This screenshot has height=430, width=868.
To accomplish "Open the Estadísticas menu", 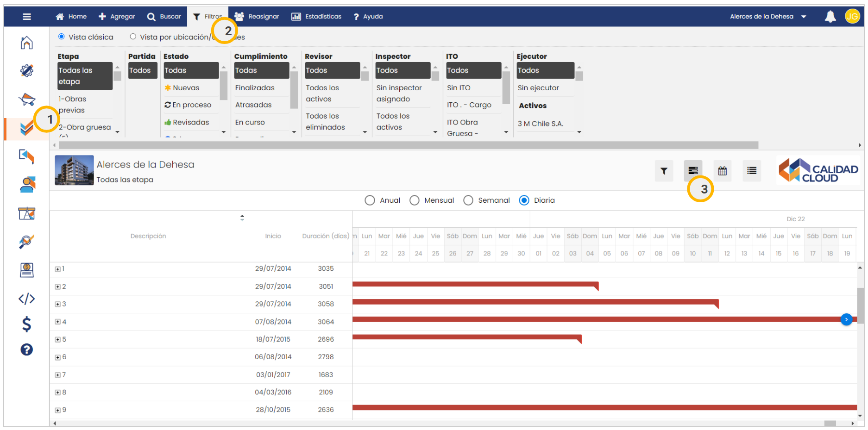I will [x=316, y=17].
